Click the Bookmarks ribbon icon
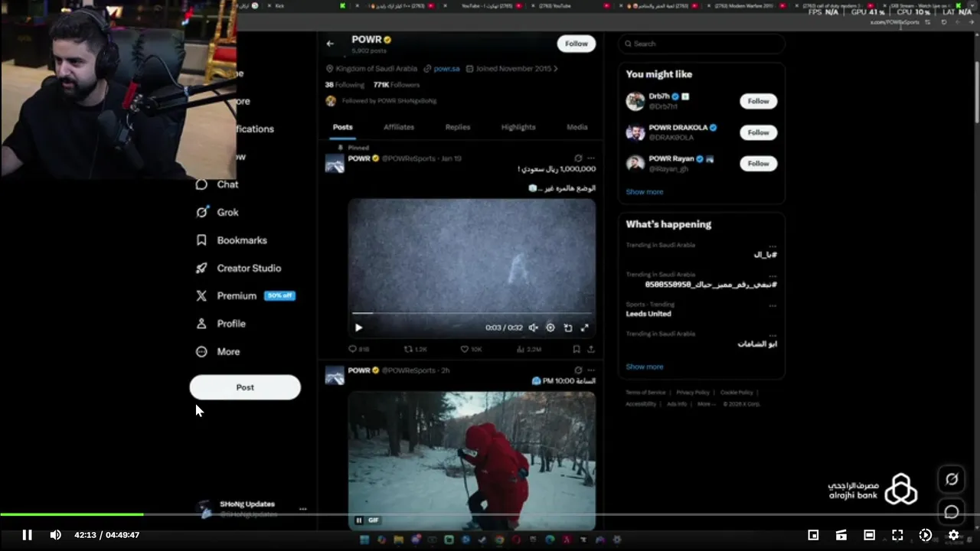 tap(201, 240)
